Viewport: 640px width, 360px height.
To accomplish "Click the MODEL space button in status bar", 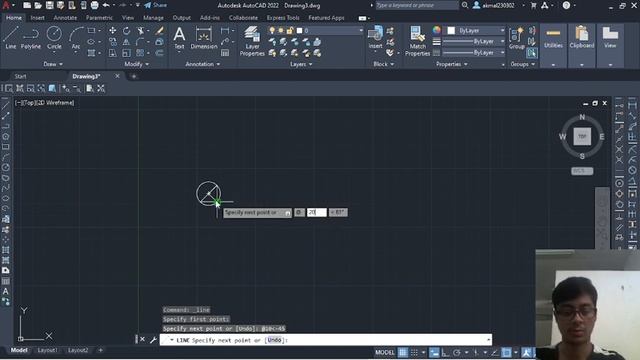I will [x=384, y=352].
